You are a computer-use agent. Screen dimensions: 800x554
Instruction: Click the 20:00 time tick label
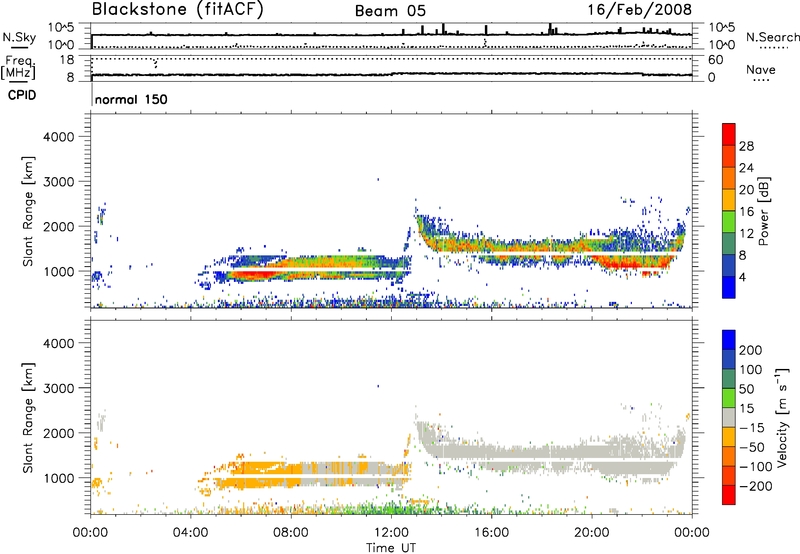click(x=591, y=533)
